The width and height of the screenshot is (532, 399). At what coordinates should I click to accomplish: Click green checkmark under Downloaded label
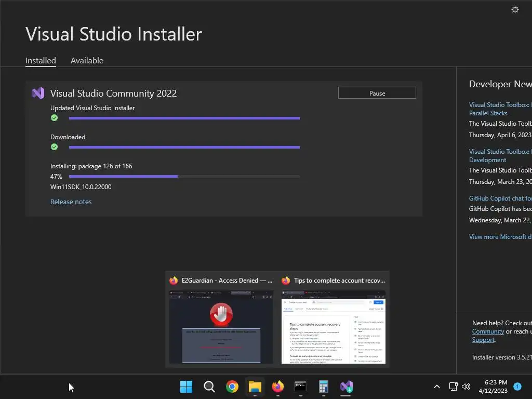(x=54, y=147)
